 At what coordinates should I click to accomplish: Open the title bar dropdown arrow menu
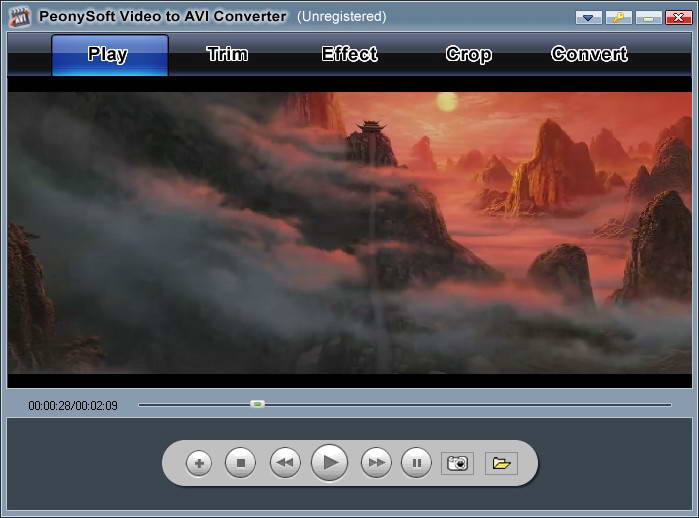[x=589, y=17]
